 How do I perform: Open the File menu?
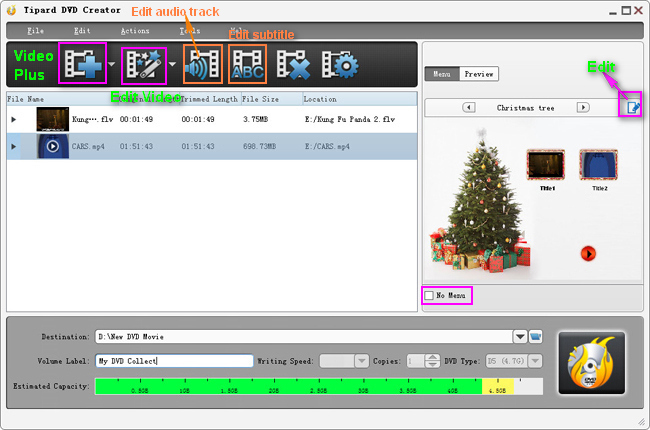tap(35, 31)
